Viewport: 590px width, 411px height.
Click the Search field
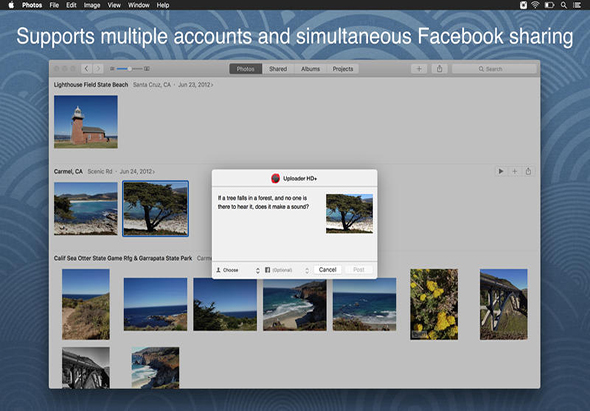tap(494, 69)
